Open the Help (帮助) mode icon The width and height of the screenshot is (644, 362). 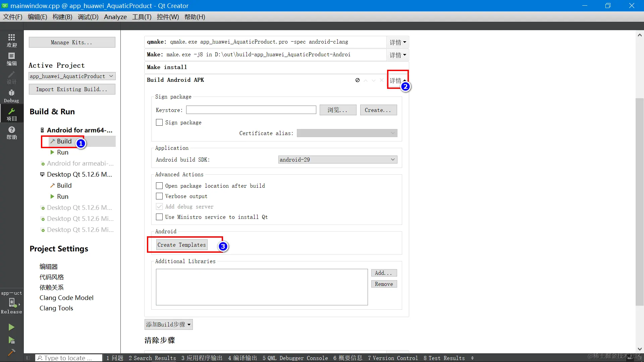(x=11, y=132)
